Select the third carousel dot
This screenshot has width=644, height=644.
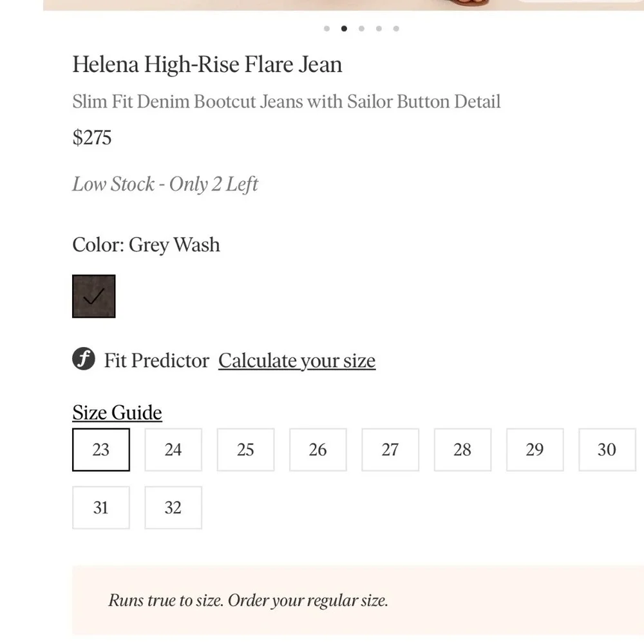pyautogui.click(x=361, y=28)
